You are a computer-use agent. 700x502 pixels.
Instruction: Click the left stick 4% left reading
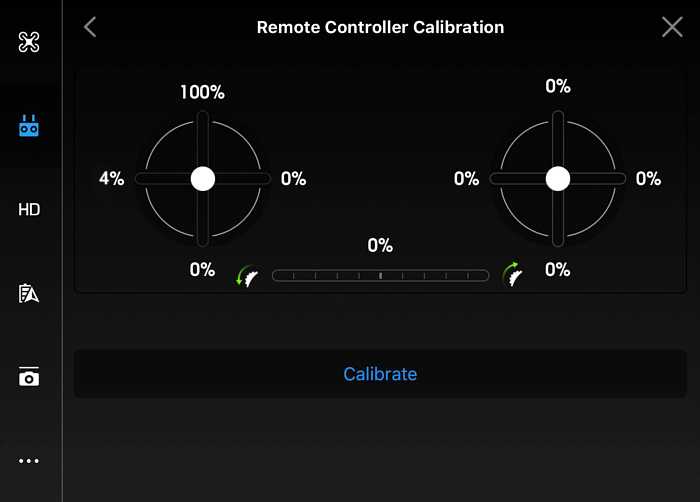[112, 178]
